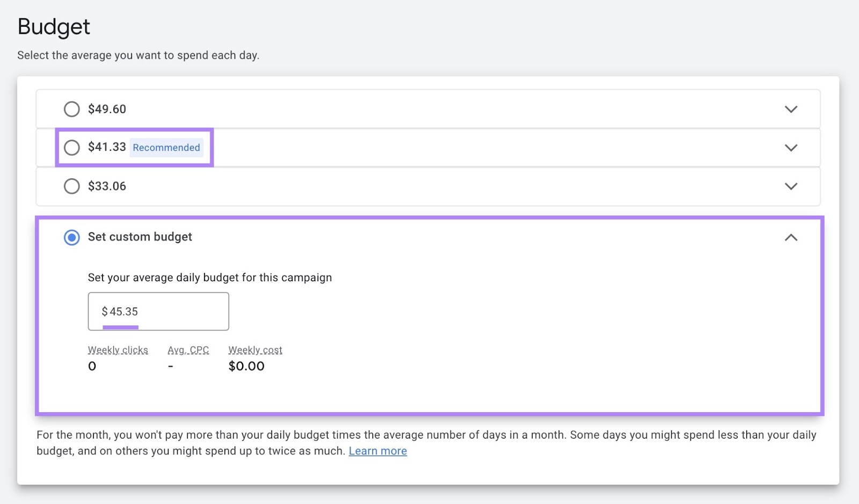Choose the recommended $41.33 budget
The width and height of the screenshot is (859, 504).
click(x=71, y=147)
